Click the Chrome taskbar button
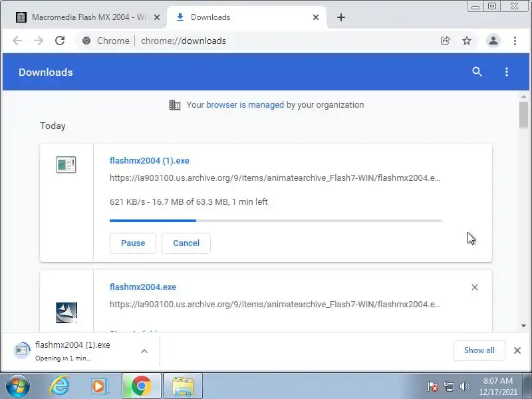The height and width of the screenshot is (399, 532). pos(142,386)
